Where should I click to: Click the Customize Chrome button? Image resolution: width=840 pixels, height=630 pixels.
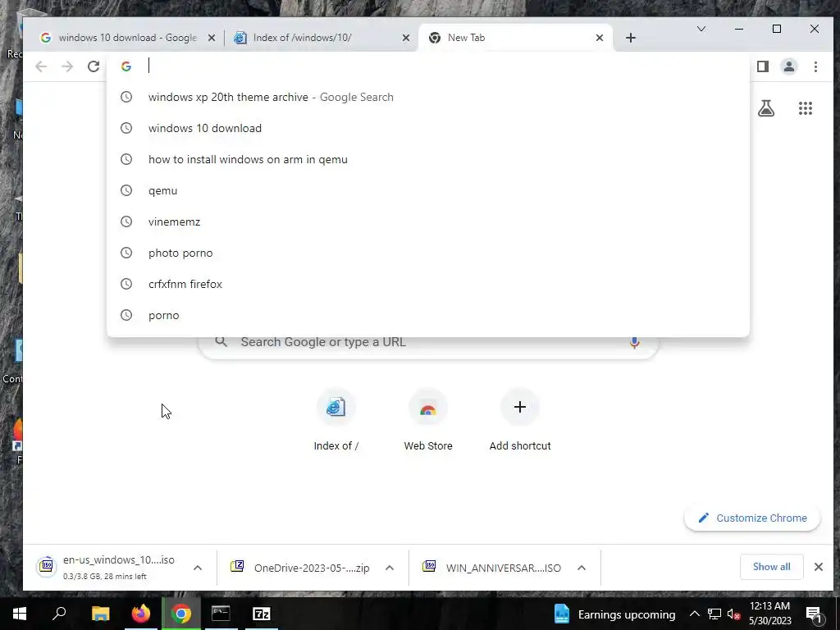[752, 518]
